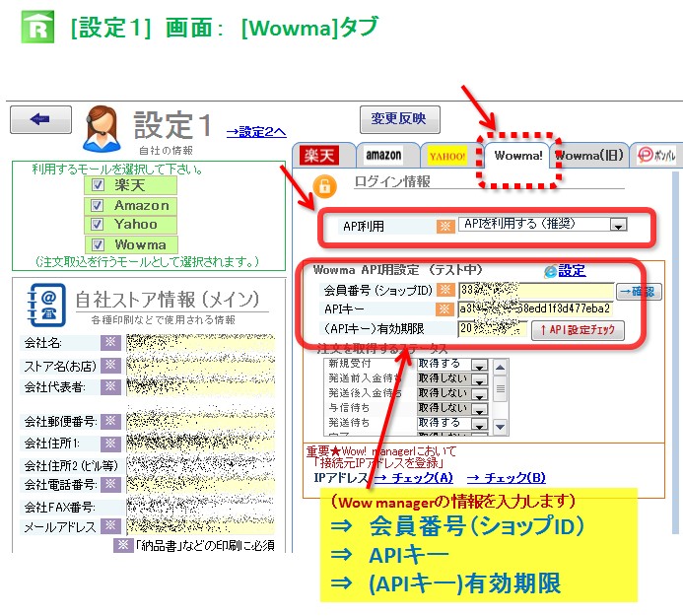Click the (APIキー)有効期限 input field

(493, 328)
